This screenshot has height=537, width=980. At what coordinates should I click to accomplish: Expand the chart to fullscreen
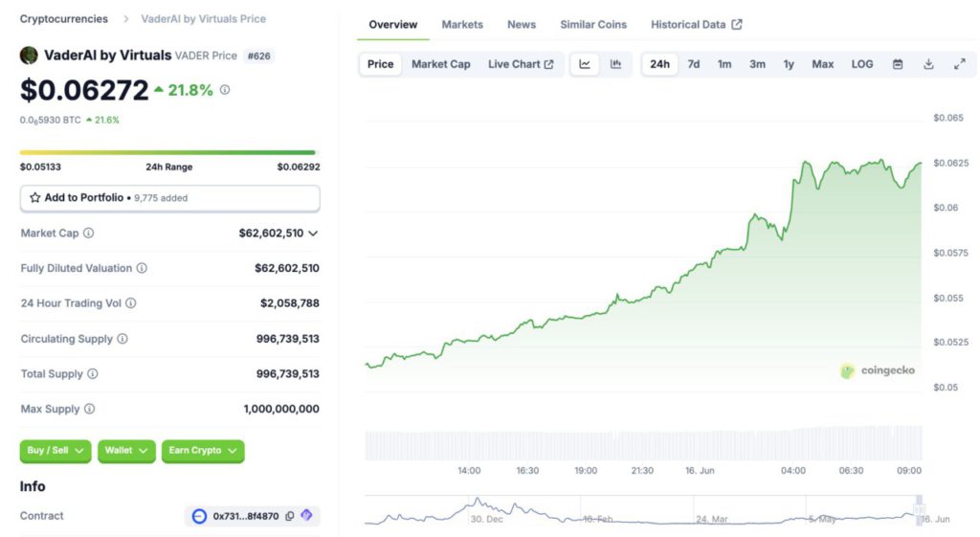pyautogui.click(x=959, y=64)
